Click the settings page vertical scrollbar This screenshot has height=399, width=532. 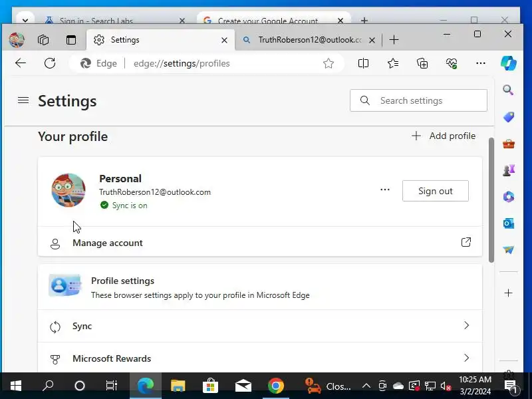pyautogui.click(x=491, y=200)
